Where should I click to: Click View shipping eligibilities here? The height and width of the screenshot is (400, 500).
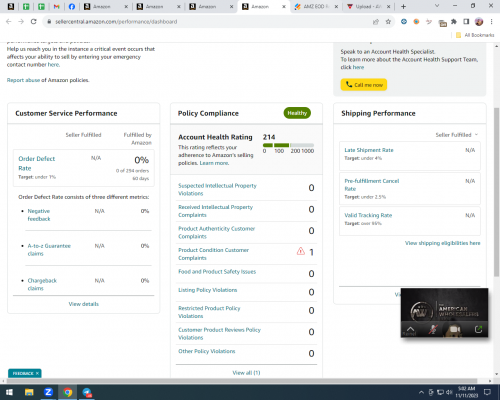443,243
